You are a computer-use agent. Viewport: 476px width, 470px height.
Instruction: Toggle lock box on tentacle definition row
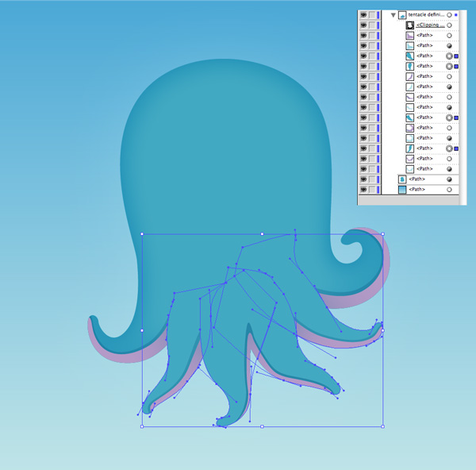[372, 15]
